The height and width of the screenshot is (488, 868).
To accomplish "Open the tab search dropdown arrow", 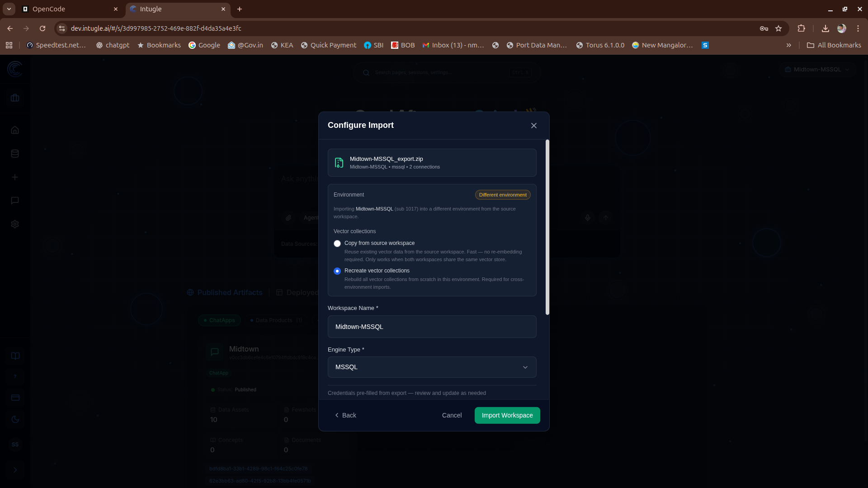I will pos(9,9).
